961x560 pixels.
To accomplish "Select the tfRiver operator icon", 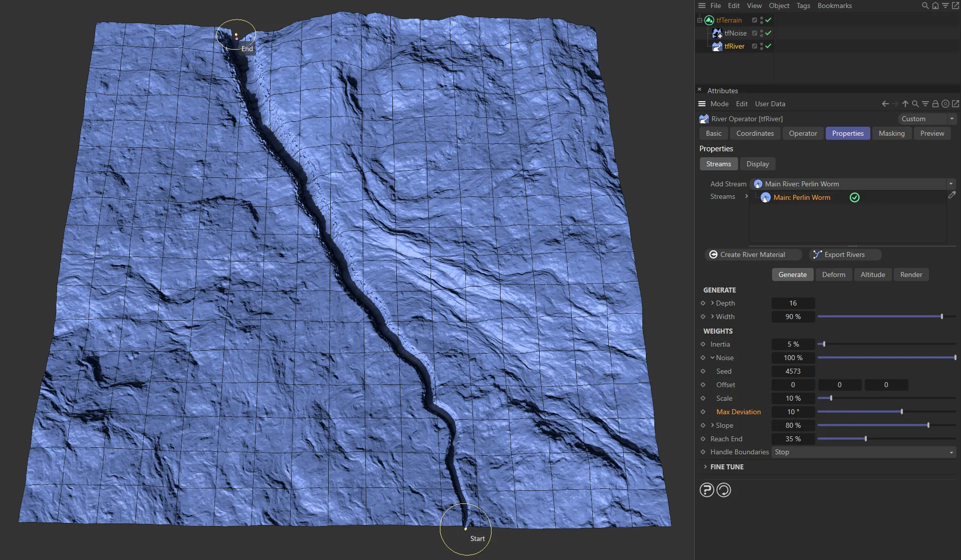I will tap(717, 46).
